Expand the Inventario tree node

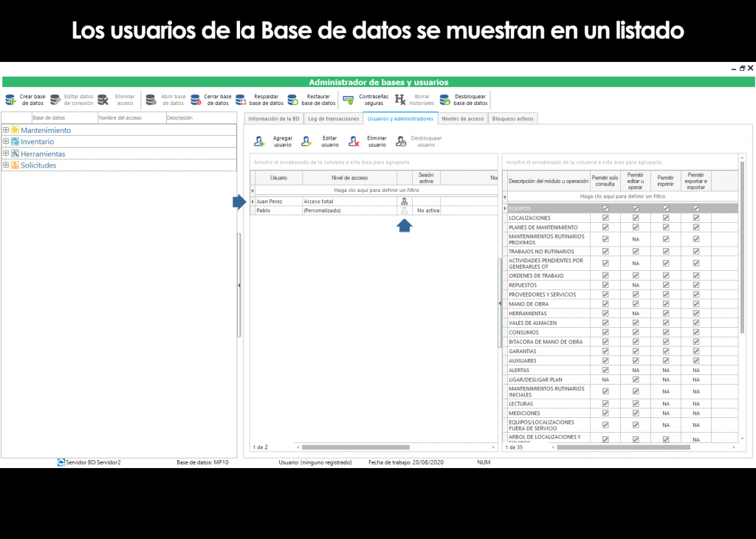tap(6, 141)
